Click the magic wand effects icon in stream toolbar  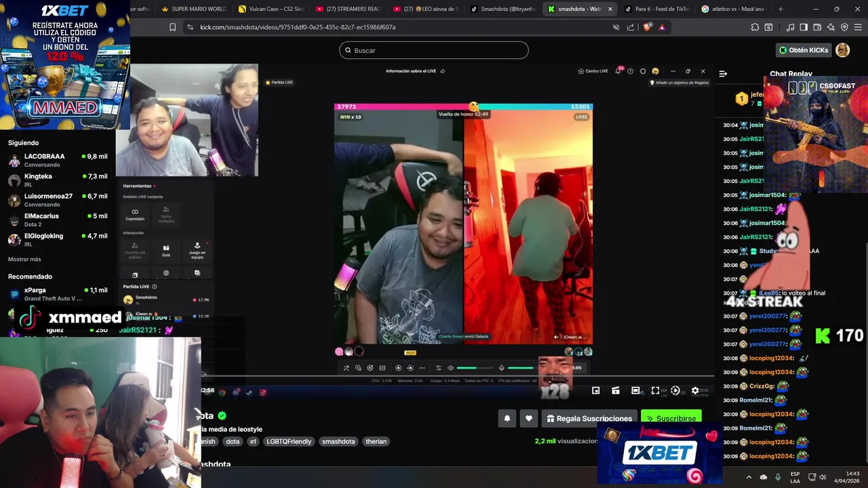click(x=346, y=368)
